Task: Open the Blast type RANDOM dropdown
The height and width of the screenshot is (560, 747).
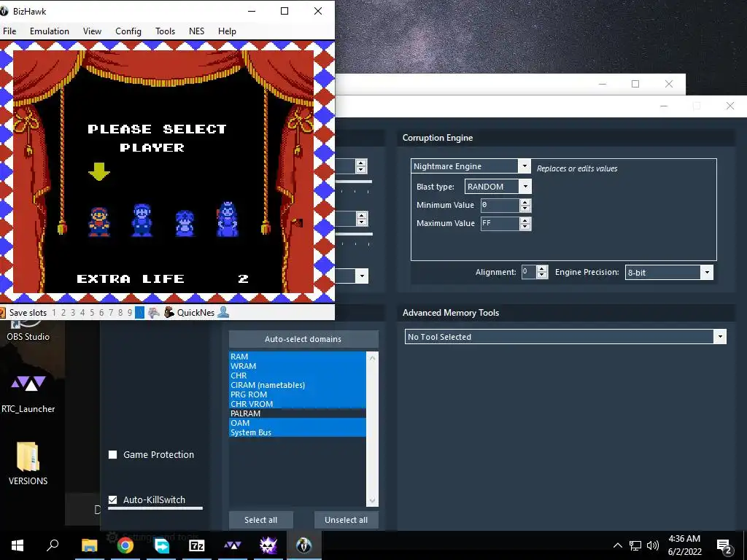Action: pyautogui.click(x=525, y=186)
